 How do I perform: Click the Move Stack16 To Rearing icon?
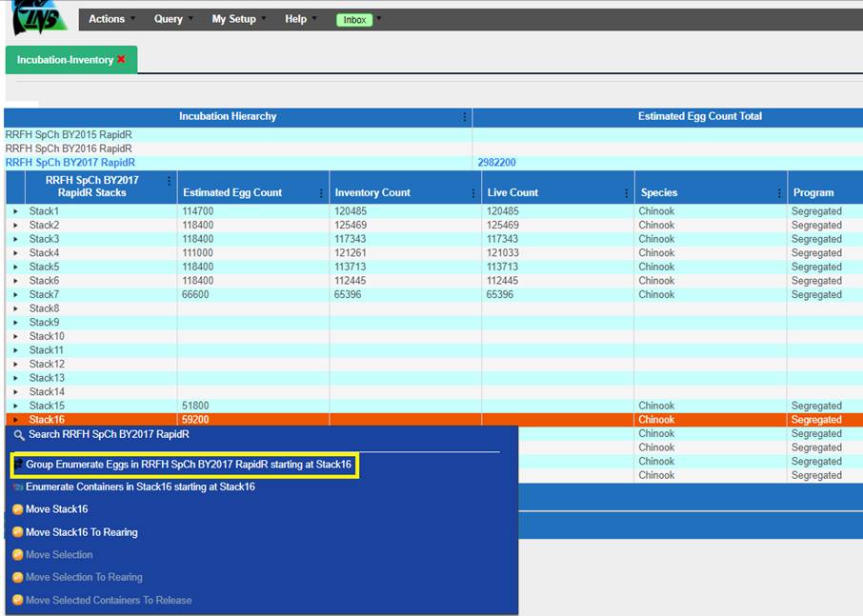pyautogui.click(x=17, y=532)
